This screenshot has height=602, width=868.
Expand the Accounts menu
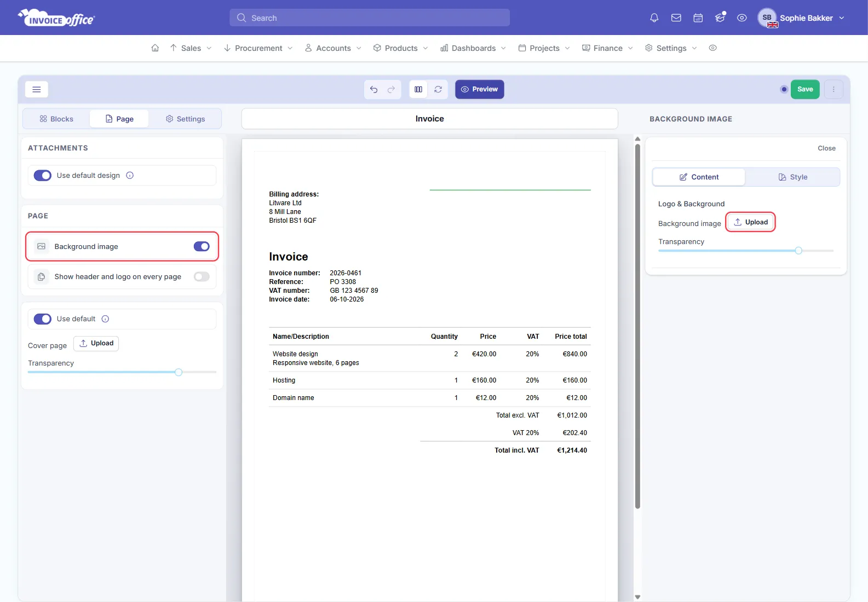tap(333, 48)
